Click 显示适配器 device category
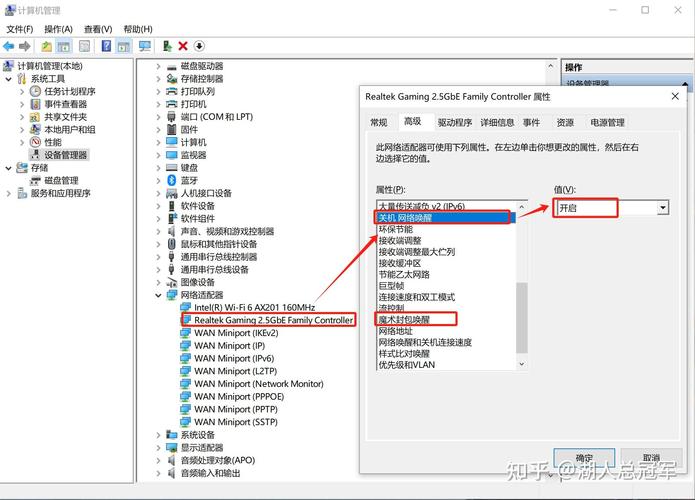Image resolution: width=695 pixels, height=500 pixels. point(202,448)
